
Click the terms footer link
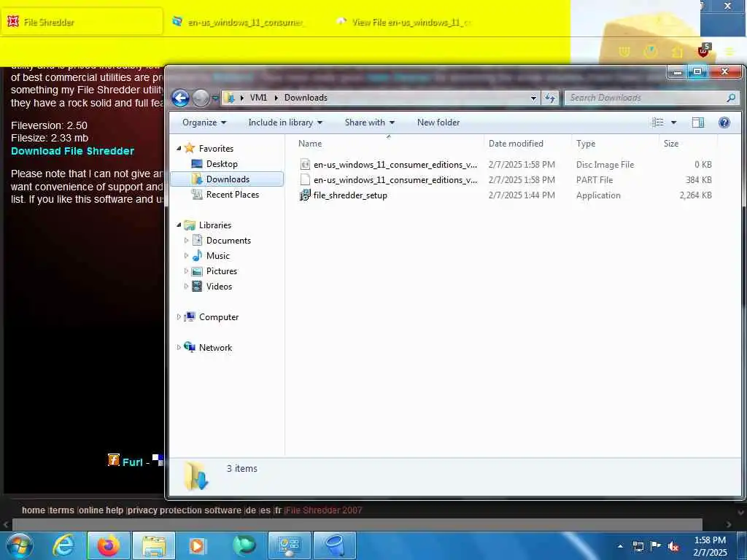[62, 510]
